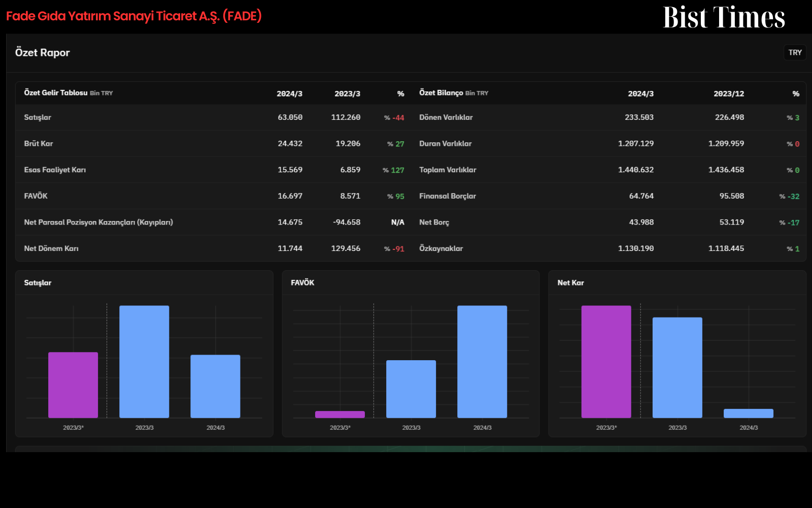Select FAVÖK value 16.697
Viewport: 812px width, 508px height.
(x=290, y=196)
